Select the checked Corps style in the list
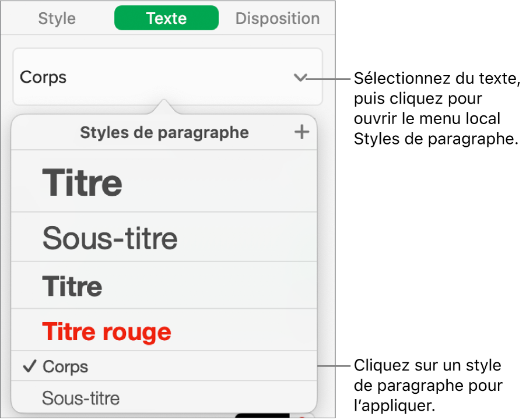Image resolution: width=526 pixels, height=420 pixels. coord(65,366)
